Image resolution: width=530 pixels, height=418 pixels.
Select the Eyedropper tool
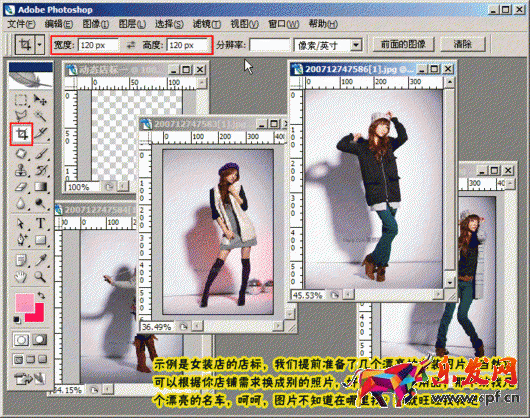coord(41,260)
